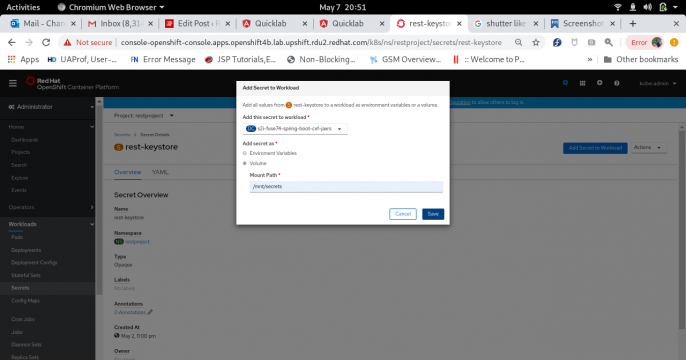
Task: Click the OpenShift plus import icon
Action: point(599,83)
